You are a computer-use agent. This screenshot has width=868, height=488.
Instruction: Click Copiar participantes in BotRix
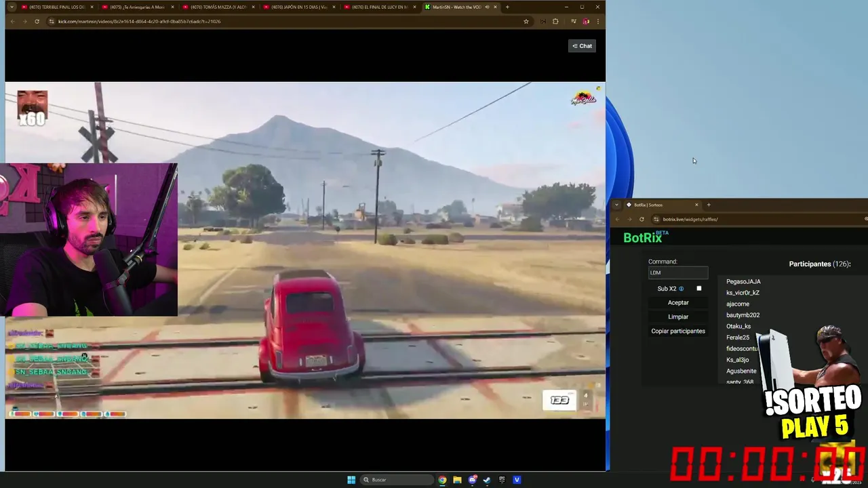click(x=678, y=331)
